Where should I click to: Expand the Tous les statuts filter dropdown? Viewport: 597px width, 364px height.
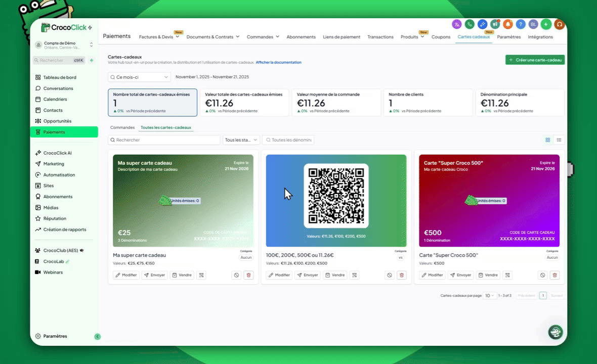coord(241,140)
